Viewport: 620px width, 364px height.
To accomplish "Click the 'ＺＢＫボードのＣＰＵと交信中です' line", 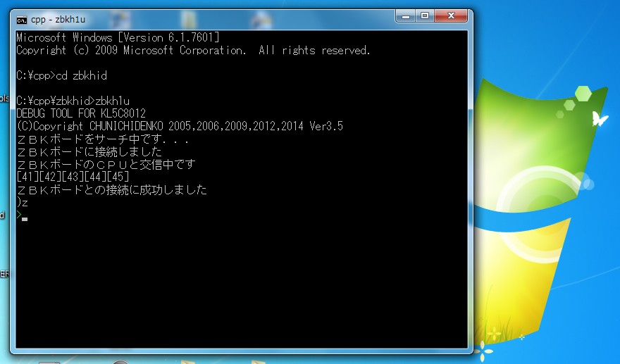I will point(106,164).
